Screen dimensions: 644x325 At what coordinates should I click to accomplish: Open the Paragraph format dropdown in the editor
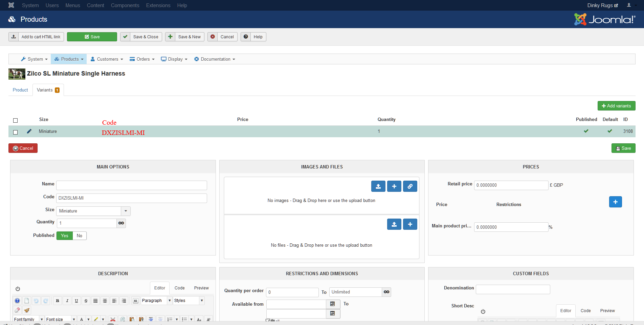coord(156,301)
